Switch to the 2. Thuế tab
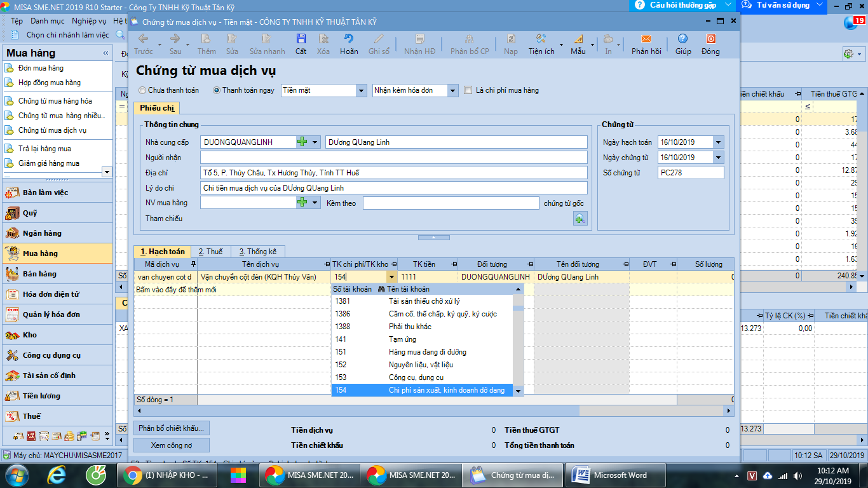Screen dimensions: 868x488 210,252
